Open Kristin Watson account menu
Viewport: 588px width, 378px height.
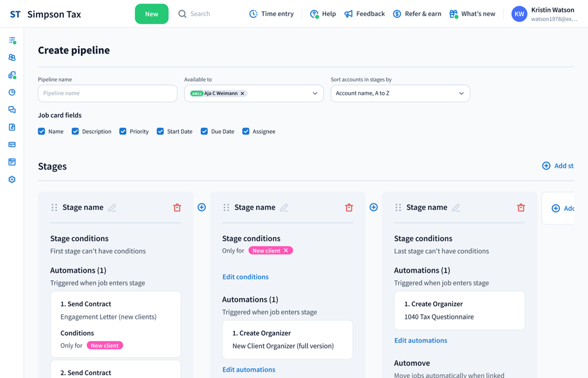coord(544,14)
